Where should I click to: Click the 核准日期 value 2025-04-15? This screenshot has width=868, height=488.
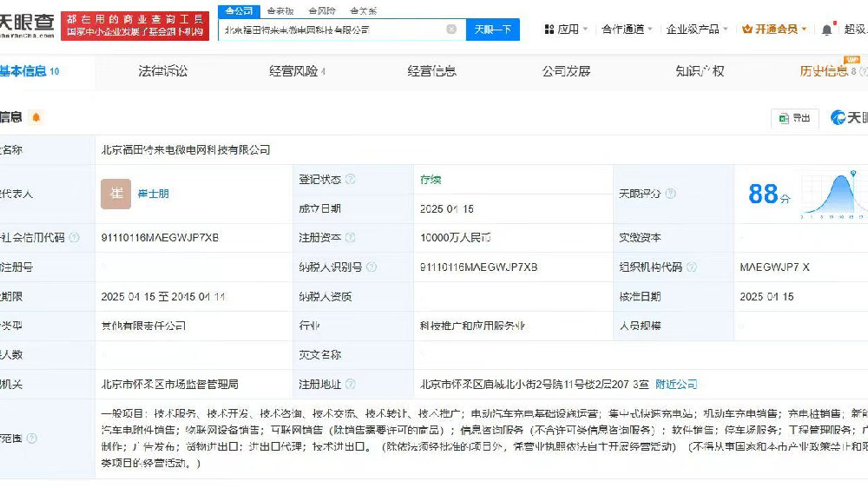pos(766,296)
